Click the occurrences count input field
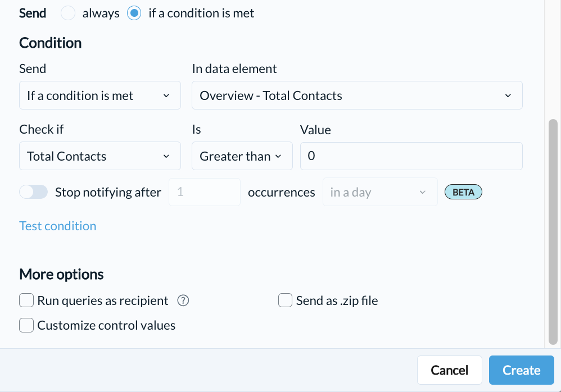This screenshot has width=561, height=392. pyautogui.click(x=205, y=192)
